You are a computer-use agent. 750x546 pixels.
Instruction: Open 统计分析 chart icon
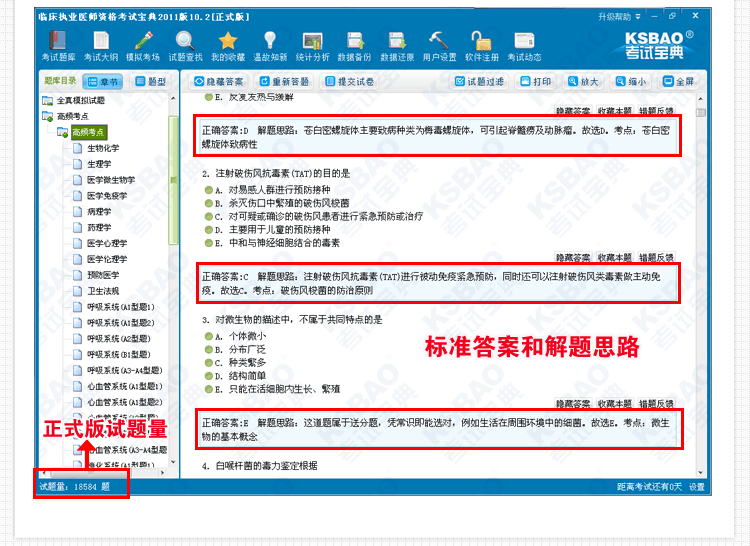click(312, 46)
